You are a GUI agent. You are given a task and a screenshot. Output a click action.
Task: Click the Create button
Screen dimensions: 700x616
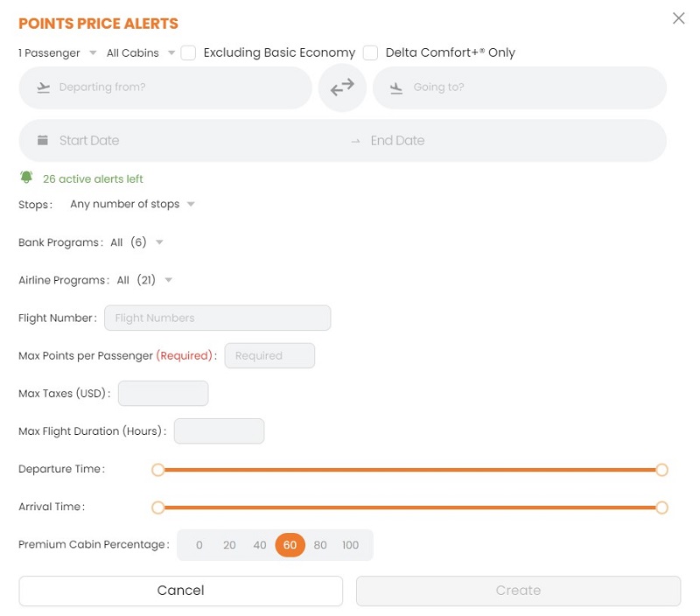point(518,591)
